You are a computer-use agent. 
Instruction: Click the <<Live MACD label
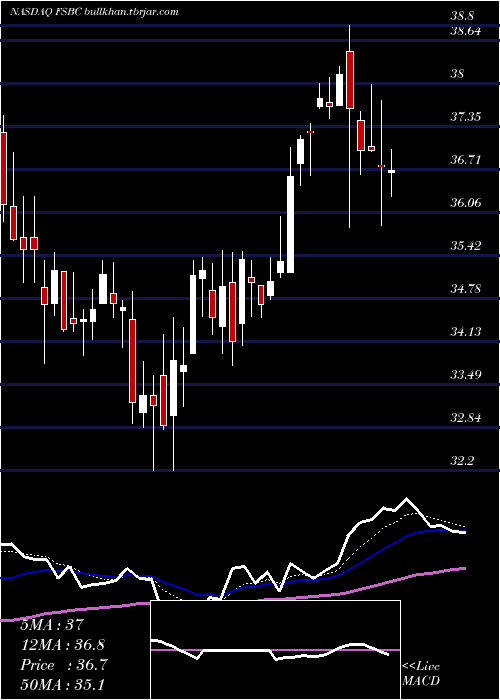click(421, 674)
